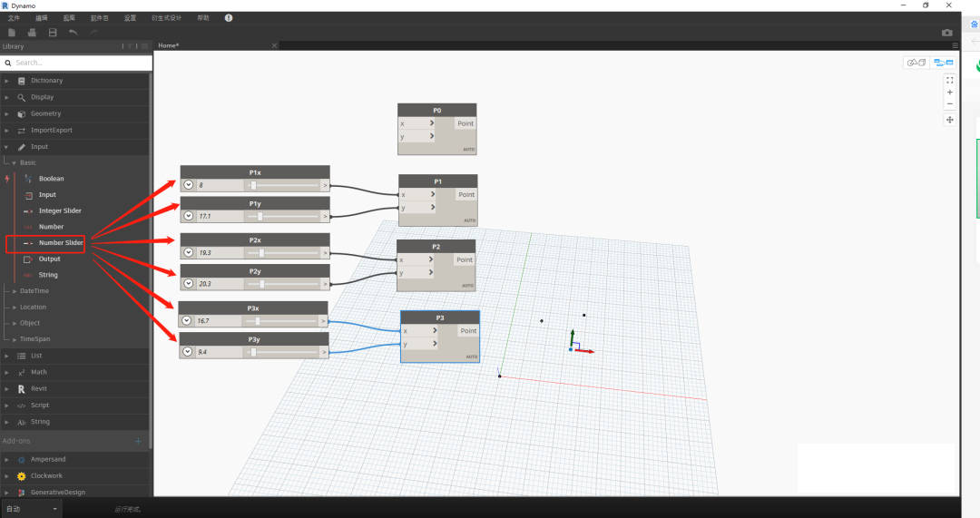
Task: Click the library filter funnel icon
Action: coord(130,46)
